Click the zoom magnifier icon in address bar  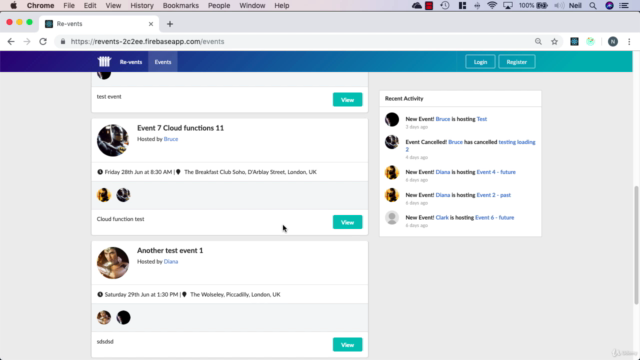click(538, 41)
